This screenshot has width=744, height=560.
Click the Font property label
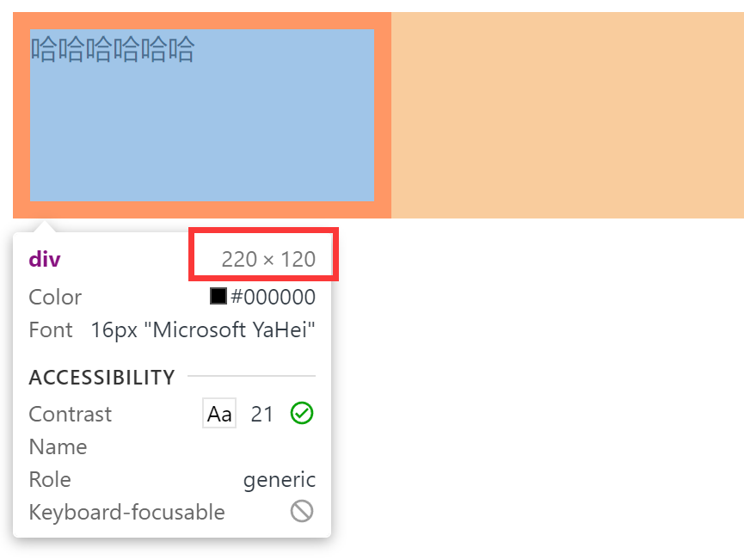(x=51, y=329)
